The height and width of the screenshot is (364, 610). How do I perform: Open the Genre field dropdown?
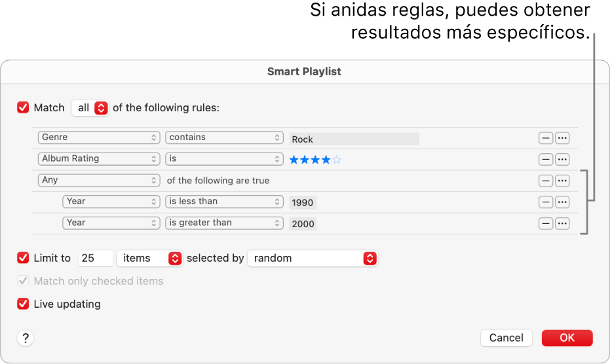(x=99, y=137)
